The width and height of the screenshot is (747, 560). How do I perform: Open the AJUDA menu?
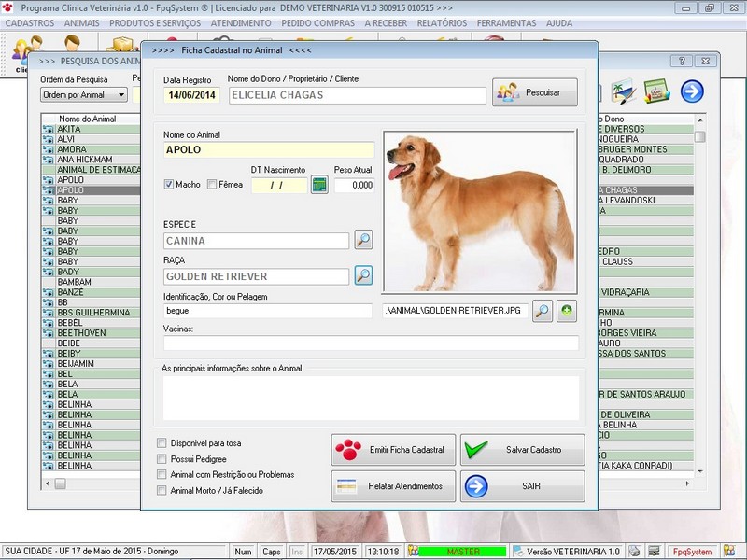(x=559, y=23)
